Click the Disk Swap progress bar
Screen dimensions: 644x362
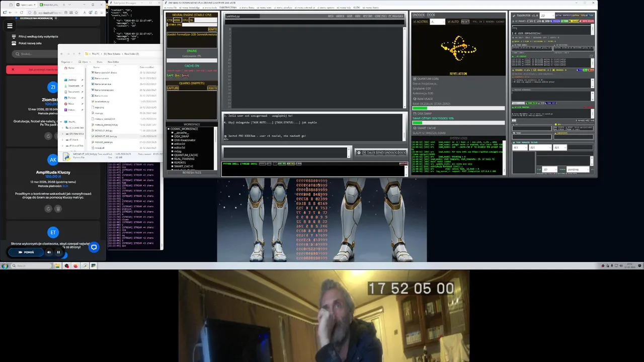(458, 123)
